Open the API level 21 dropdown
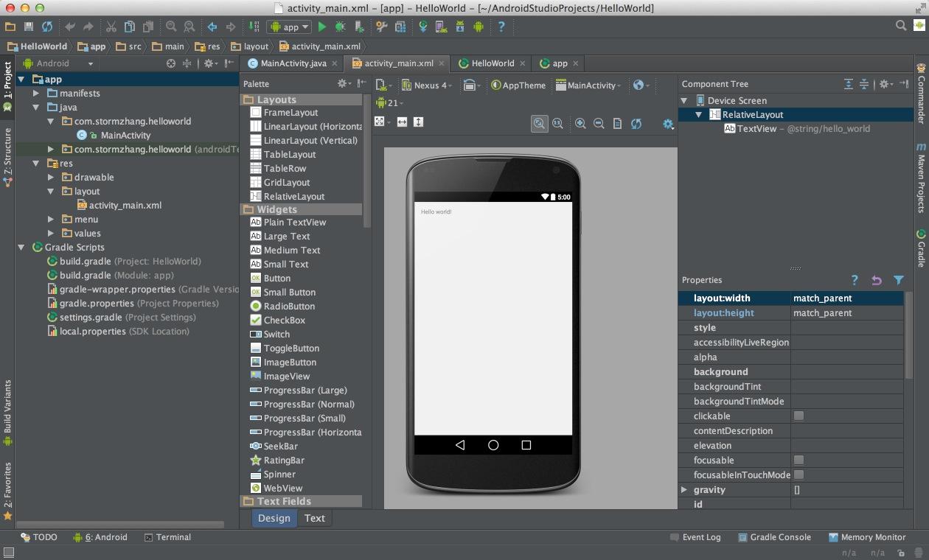The image size is (929, 560). tap(392, 103)
